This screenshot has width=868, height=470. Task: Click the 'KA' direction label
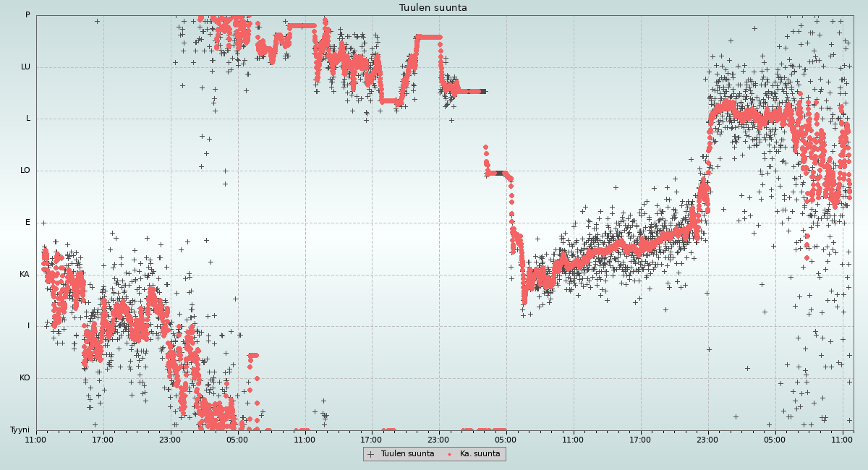click(25, 275)
